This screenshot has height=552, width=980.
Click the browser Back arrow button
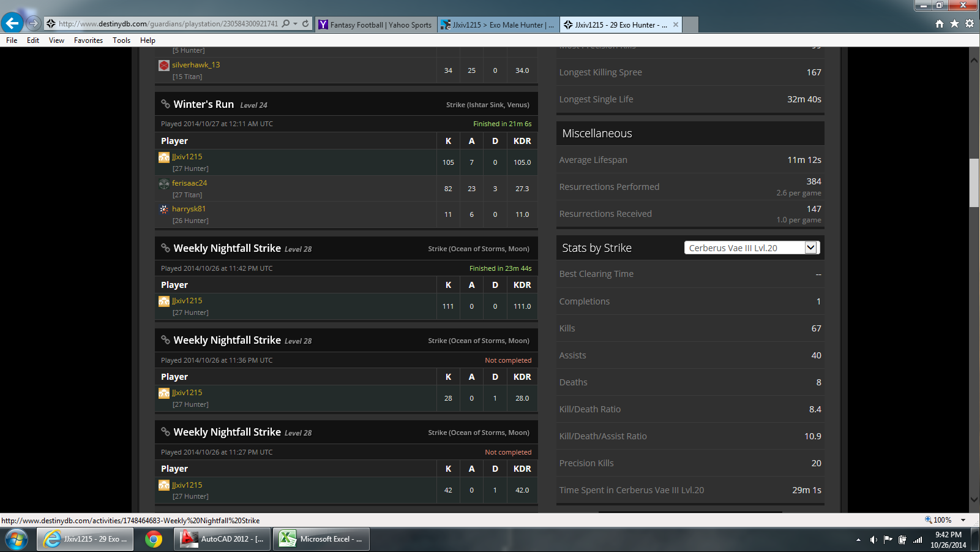(x=12, y=23)
